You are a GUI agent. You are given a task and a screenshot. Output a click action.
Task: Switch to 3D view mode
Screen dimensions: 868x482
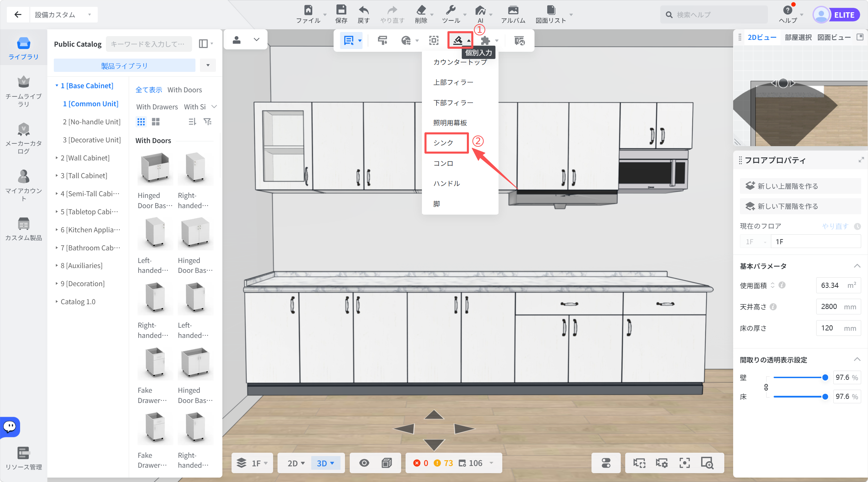pyautogui.click(x=326, y=463)
